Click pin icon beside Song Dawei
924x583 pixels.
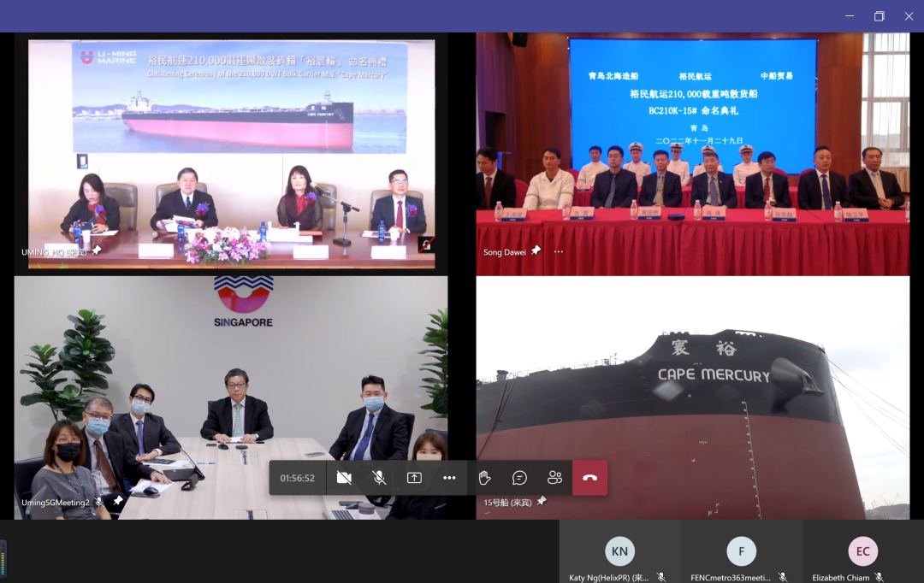coord(536,250)
